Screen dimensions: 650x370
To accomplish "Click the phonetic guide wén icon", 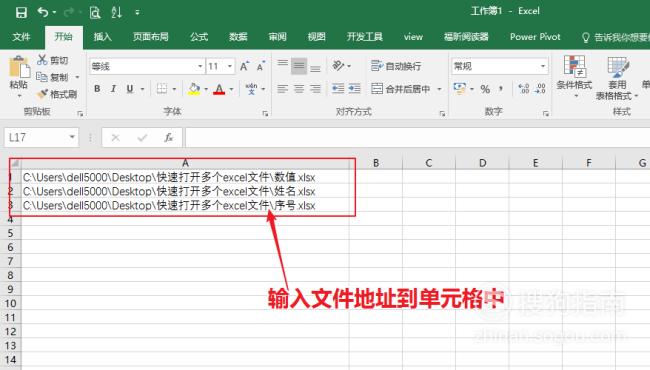I will [x=251, y=89].
